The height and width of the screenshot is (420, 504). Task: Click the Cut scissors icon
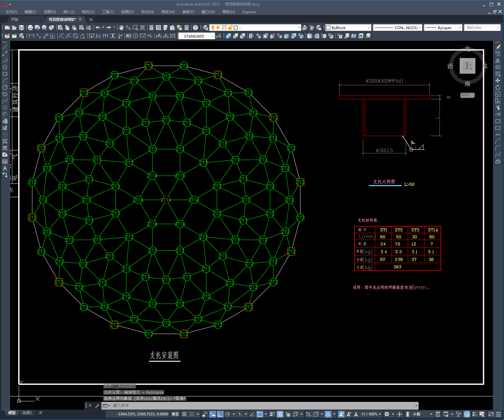coord(60,28)
